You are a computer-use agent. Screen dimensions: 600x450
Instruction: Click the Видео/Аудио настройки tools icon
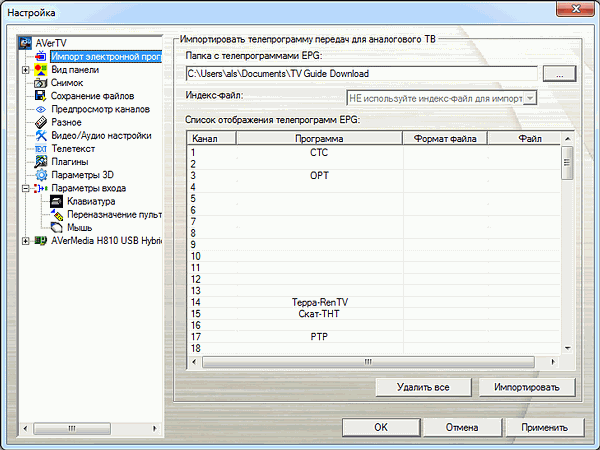click(41, 135)
